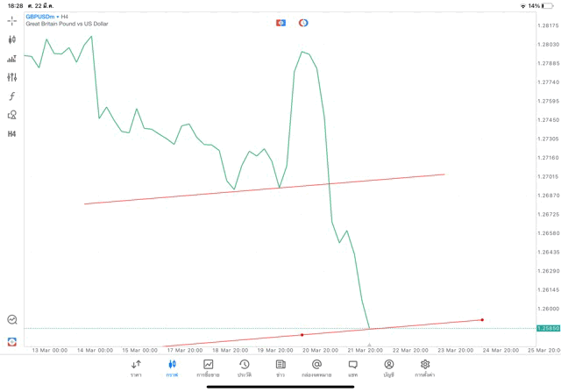Select the crosshair cursor tool
Image resolution: width=561 pixels, height=392 pixels.
(12, 20)
